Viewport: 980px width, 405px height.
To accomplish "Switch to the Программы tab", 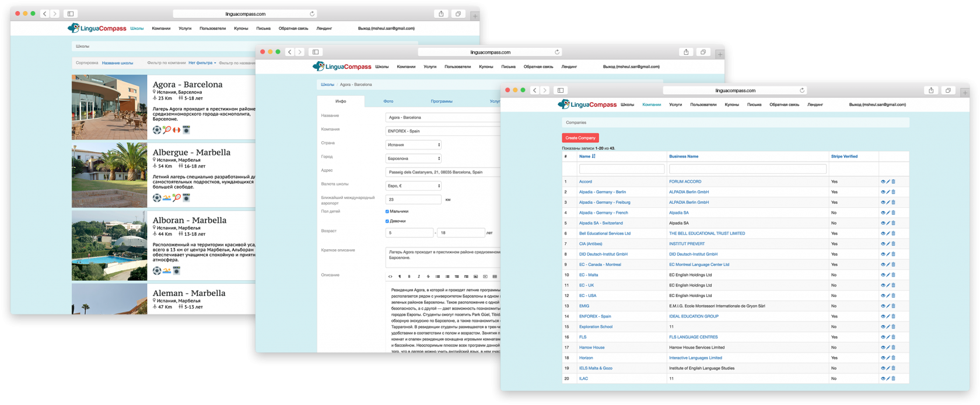I will click(442, 102).
